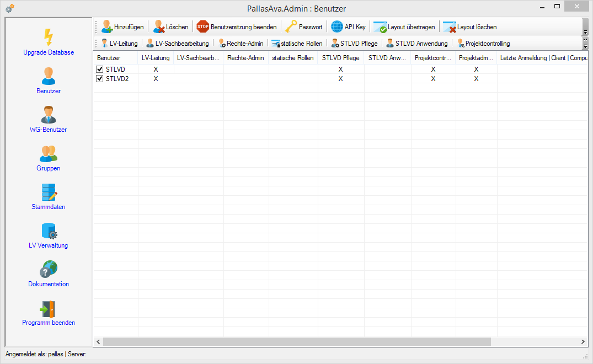Toggle the LV-Leitung role button

120,44
